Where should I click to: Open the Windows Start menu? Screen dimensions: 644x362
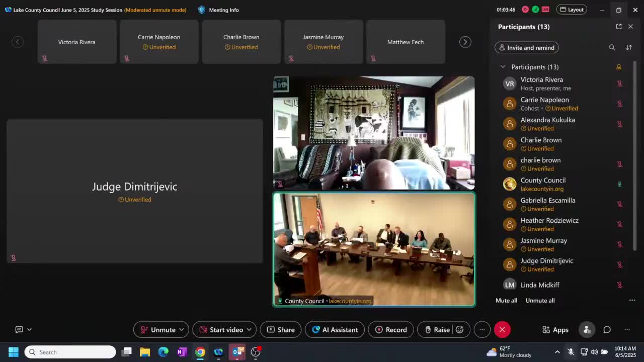(x=13, y=352)
